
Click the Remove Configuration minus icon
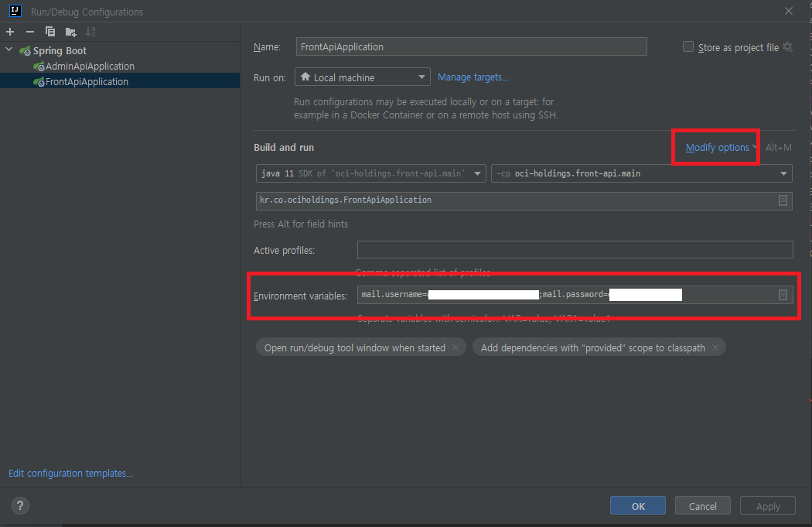[30, 32]
